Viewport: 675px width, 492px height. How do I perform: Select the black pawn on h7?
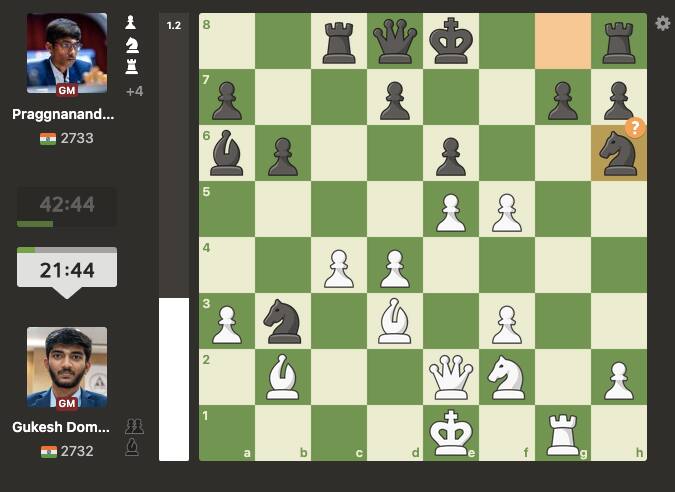click(619, 101)
